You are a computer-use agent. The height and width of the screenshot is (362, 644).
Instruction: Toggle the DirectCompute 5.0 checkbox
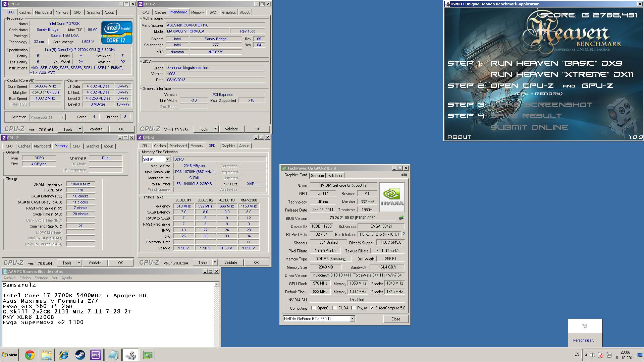click(x=372, y=308)
